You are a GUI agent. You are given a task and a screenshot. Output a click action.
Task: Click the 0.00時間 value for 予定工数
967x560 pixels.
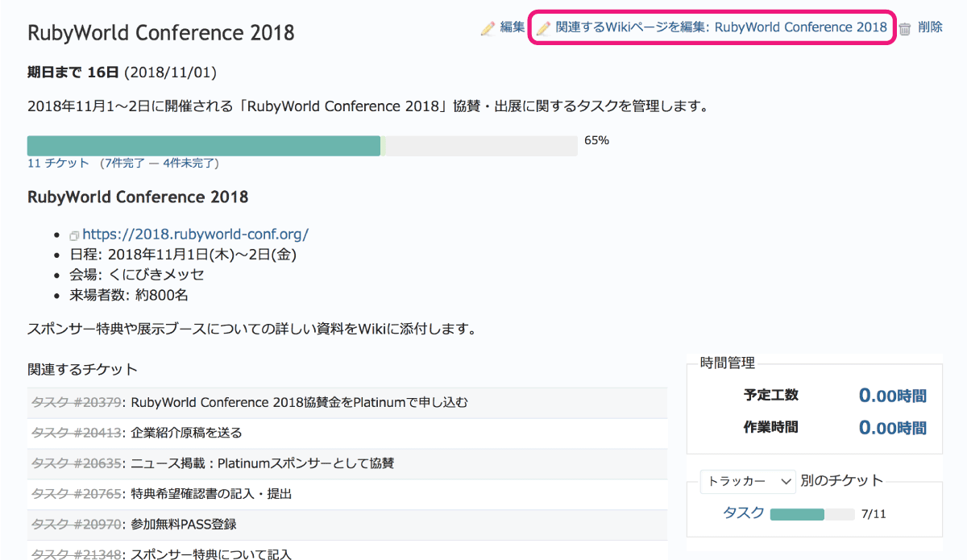(x=893, y=396)
